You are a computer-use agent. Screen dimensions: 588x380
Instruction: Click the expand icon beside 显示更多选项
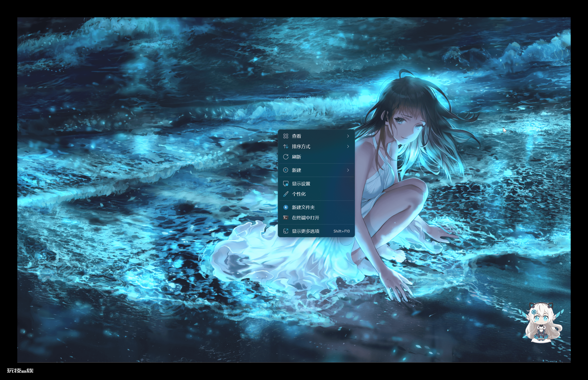[286, 231]
